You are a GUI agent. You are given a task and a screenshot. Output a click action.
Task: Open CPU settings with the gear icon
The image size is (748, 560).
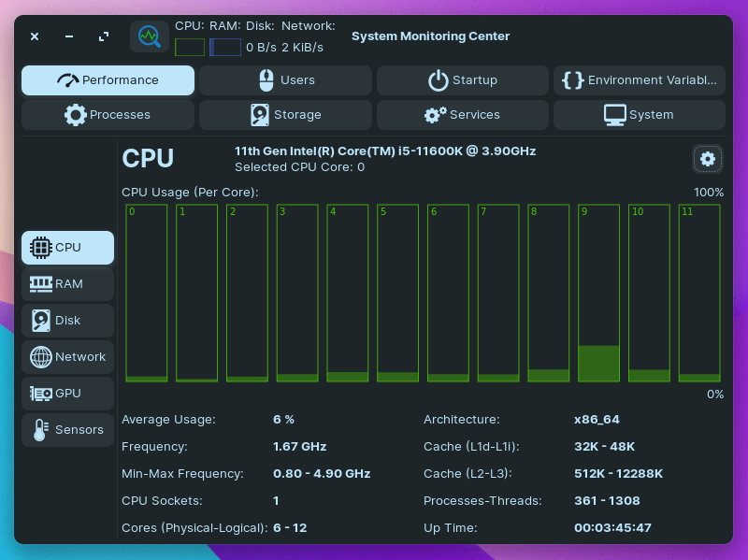tap(708, 159)
